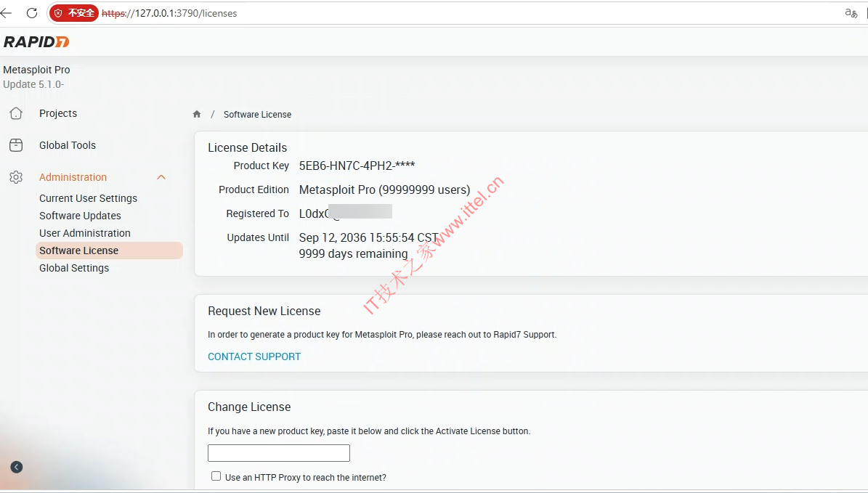The width and height of the screenshot is (868, 493).
Task: Select Software License menu item
Action: point(109,250)
